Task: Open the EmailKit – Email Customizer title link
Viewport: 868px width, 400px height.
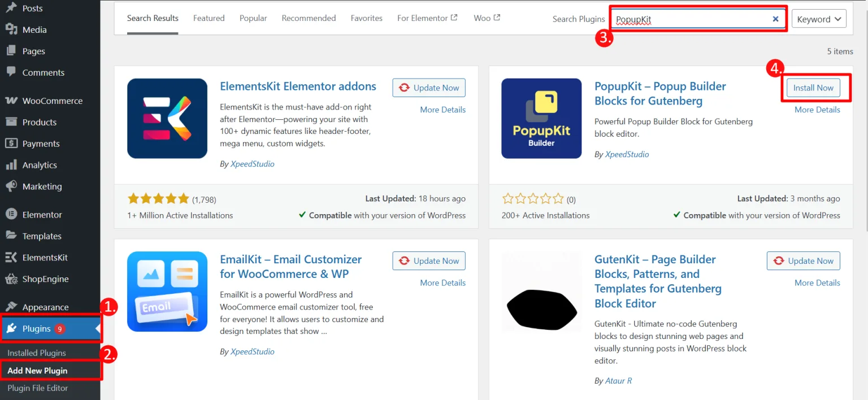Action: (x=290, y=267)
